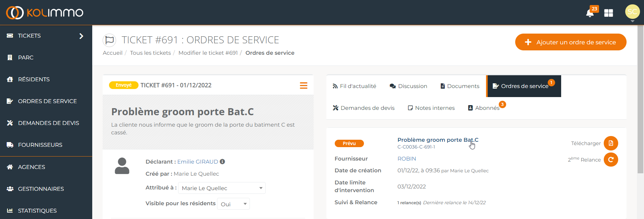Viewport: 644px width, 219px height.
Task: Click the Résidents house icon in sidebar
Action: point(10,79)
